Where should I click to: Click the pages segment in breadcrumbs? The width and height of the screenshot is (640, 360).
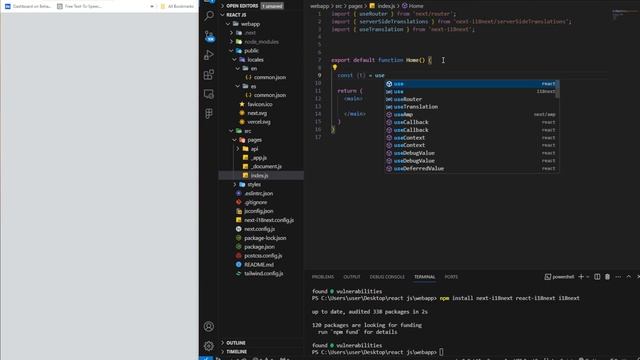(x=355, y=6)
